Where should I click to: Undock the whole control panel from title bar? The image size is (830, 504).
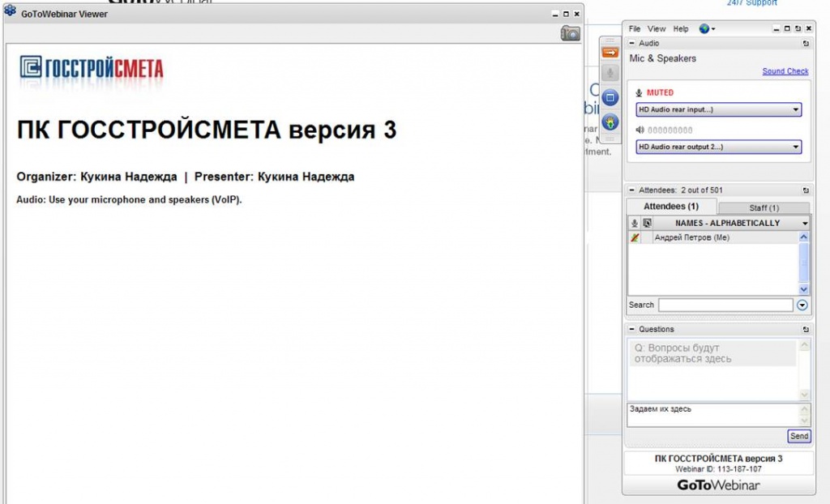click(x=798, y=29)
